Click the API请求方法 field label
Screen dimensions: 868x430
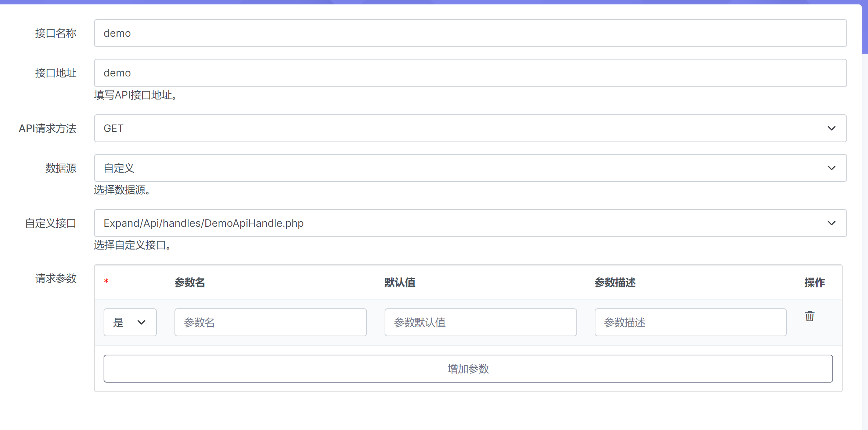pos(47,129)
